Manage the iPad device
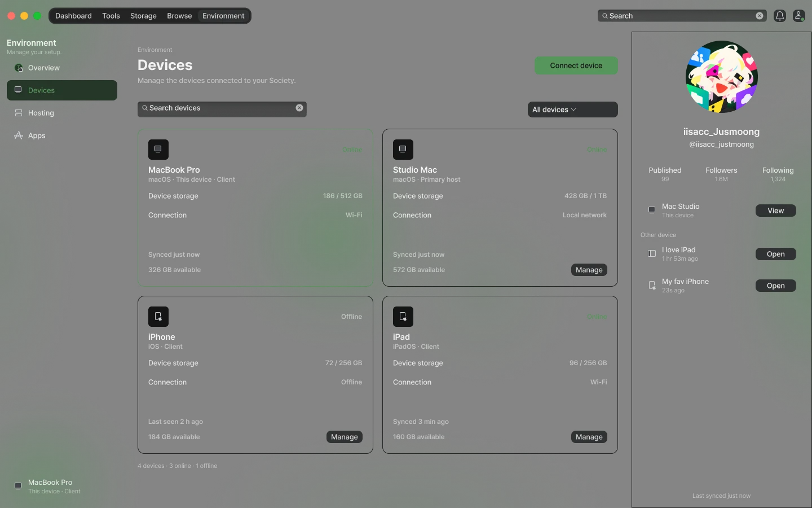This screenshot has height=508, width=812. click(x=589, y=437)
